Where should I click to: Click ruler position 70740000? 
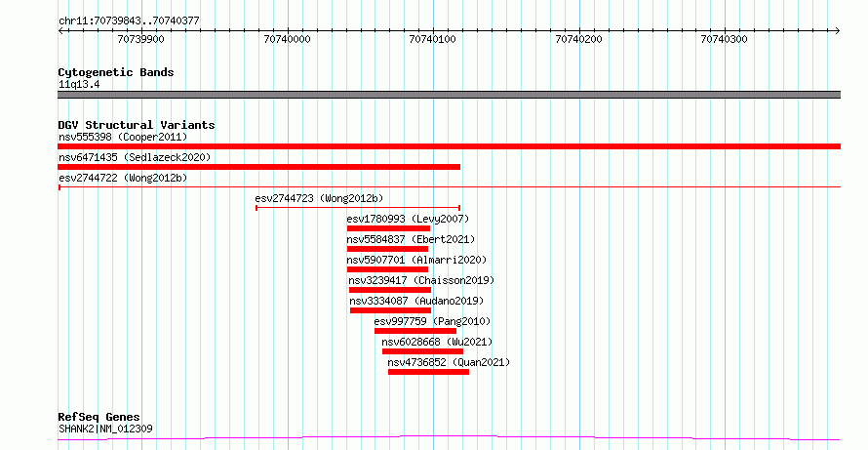click(x=288, y=39)
